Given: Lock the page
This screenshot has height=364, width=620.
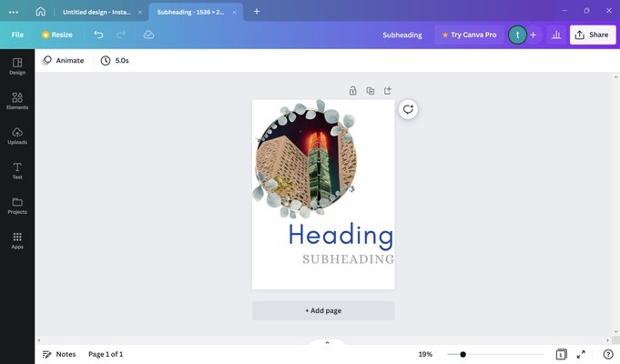Looking at the screenshot, I should (352, 91).
